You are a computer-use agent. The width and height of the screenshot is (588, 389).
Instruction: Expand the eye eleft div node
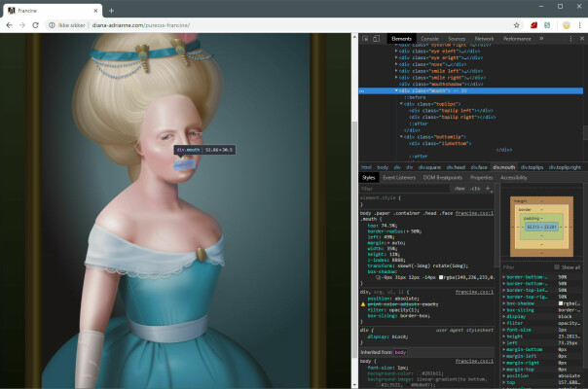(396, 51)
